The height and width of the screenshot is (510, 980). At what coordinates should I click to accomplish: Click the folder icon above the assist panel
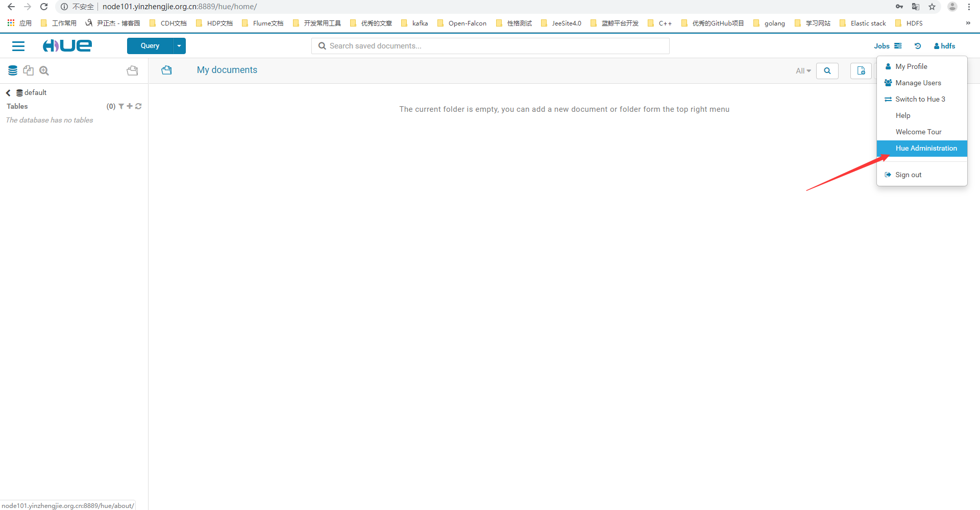coord(132,70)
